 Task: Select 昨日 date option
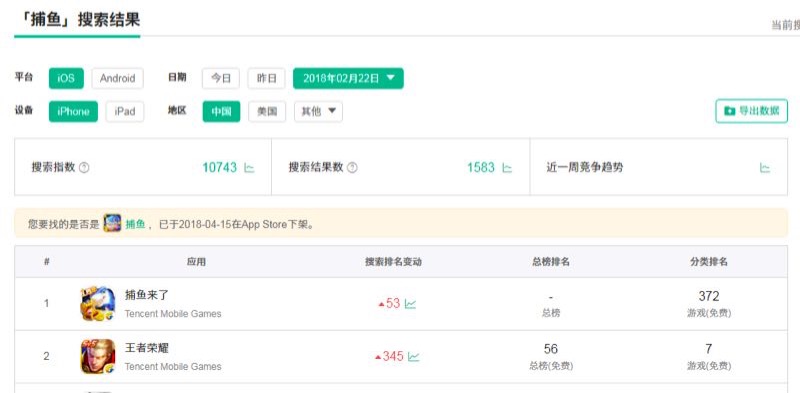266,78
